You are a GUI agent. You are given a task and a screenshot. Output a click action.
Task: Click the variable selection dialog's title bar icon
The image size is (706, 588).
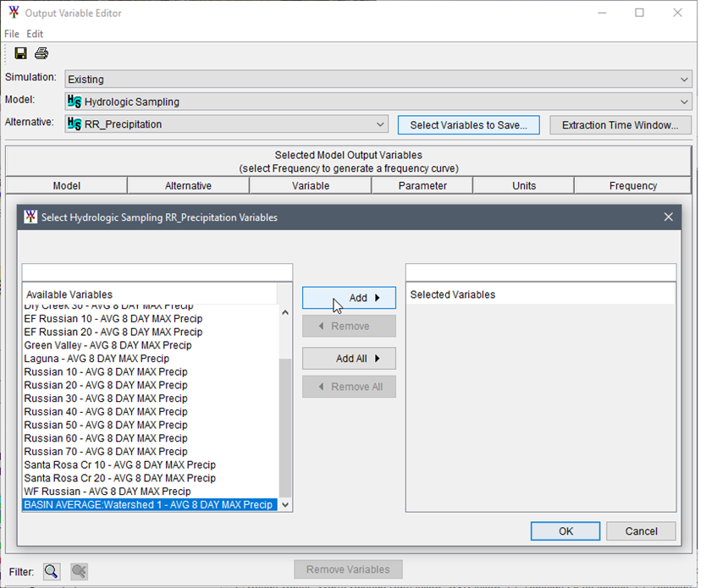click(30, 217)
